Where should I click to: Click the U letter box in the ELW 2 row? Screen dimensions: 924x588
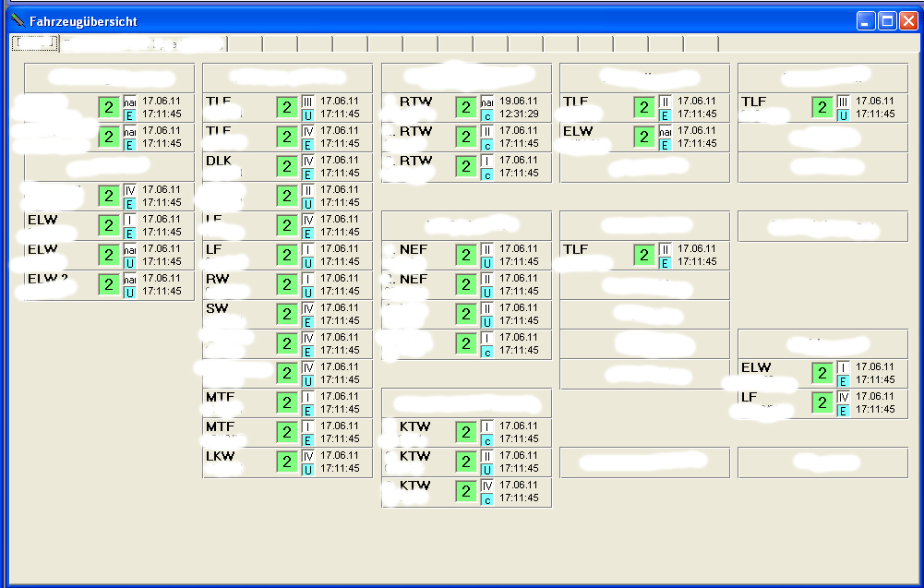[129, 293]
